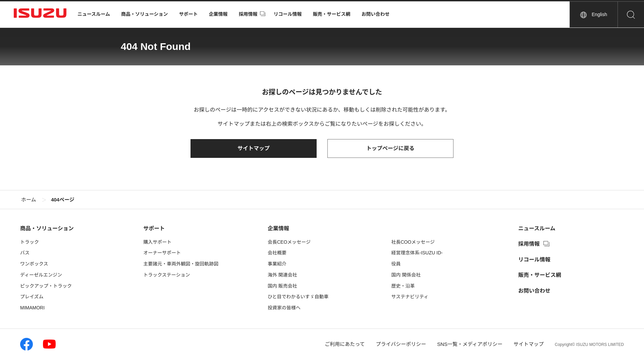This screenshot has width=644, height=362.
Task: Open 商品・ソリューション in top navigation
Action: 145,14
